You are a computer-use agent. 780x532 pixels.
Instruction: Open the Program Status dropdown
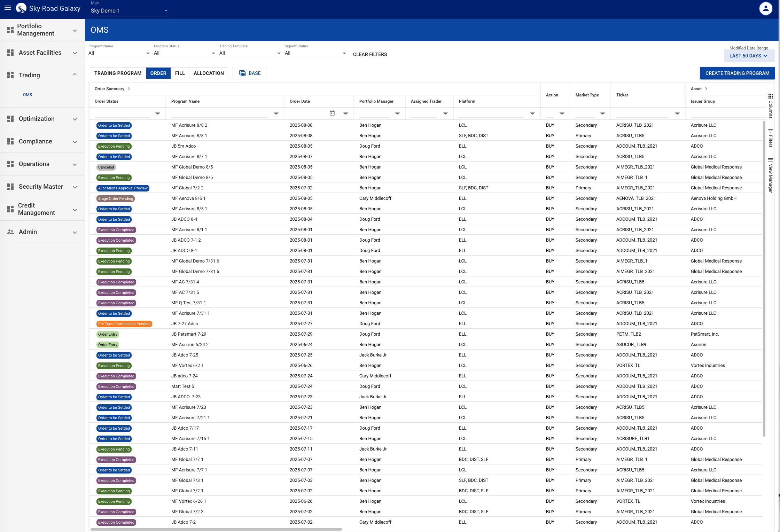click(x=185, y=53)
